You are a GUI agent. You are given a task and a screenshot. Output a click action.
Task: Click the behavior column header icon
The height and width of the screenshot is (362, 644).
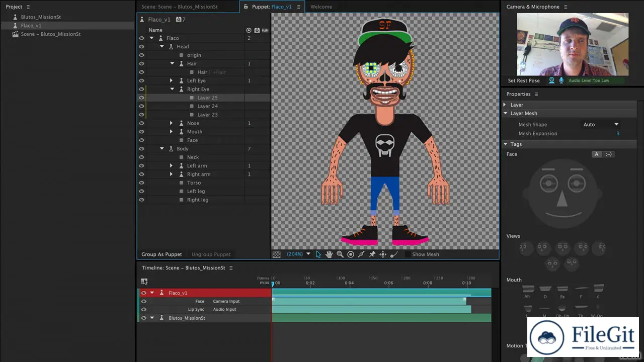point(257,30)
